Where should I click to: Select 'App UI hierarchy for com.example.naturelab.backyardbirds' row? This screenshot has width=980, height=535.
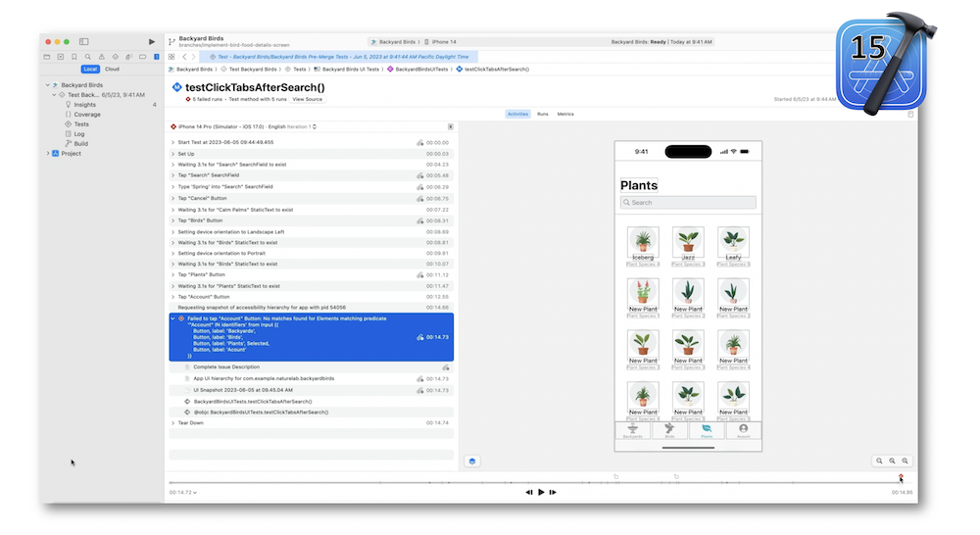(x=312, y=379)
